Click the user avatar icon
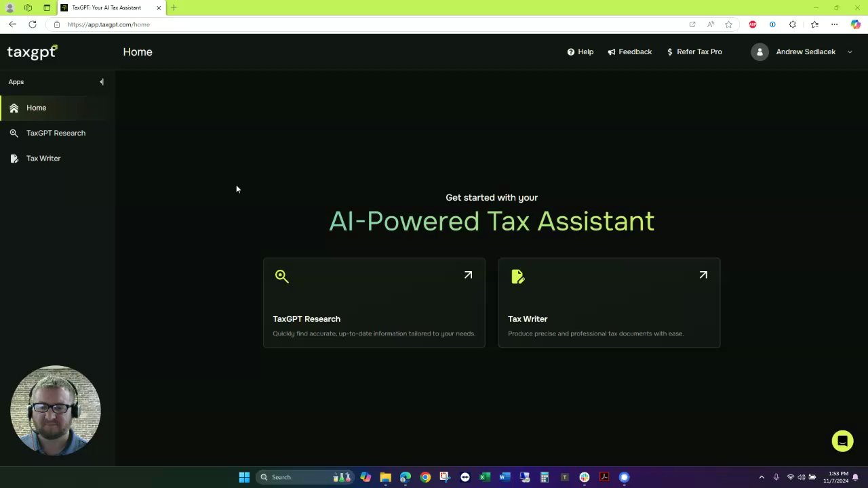Image resolution: width=868 pixels, height=488 pixels. (x=759, y=52)
